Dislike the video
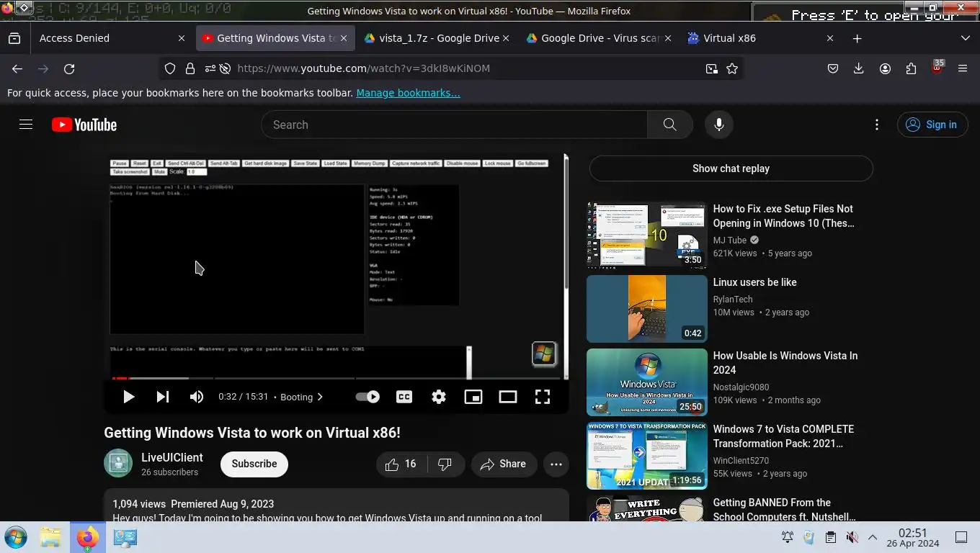This screenshot has height=553, width=980. click(445, 464)
